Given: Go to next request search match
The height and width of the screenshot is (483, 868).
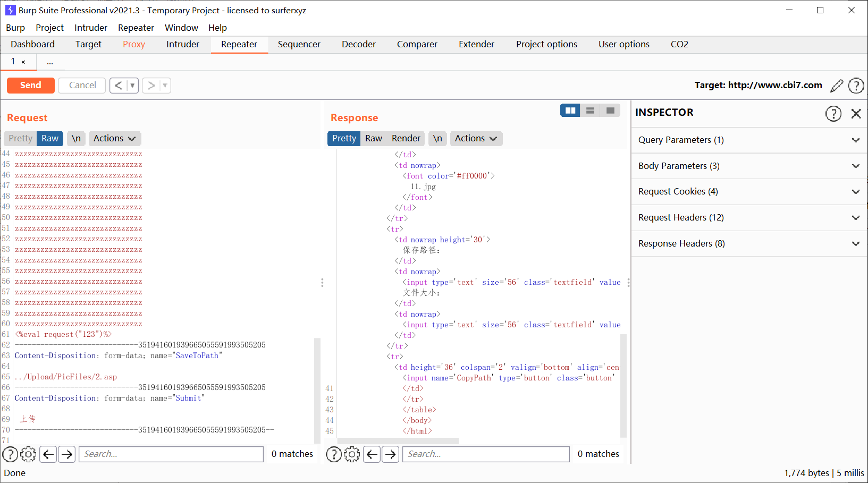Looking at the screenshot, I should 66,454.
